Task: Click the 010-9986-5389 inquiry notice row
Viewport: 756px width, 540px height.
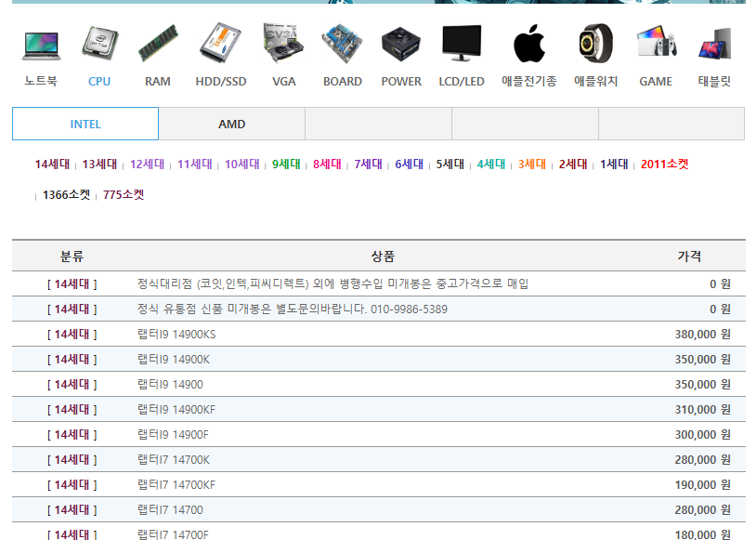Action: (x=379, y=309)
